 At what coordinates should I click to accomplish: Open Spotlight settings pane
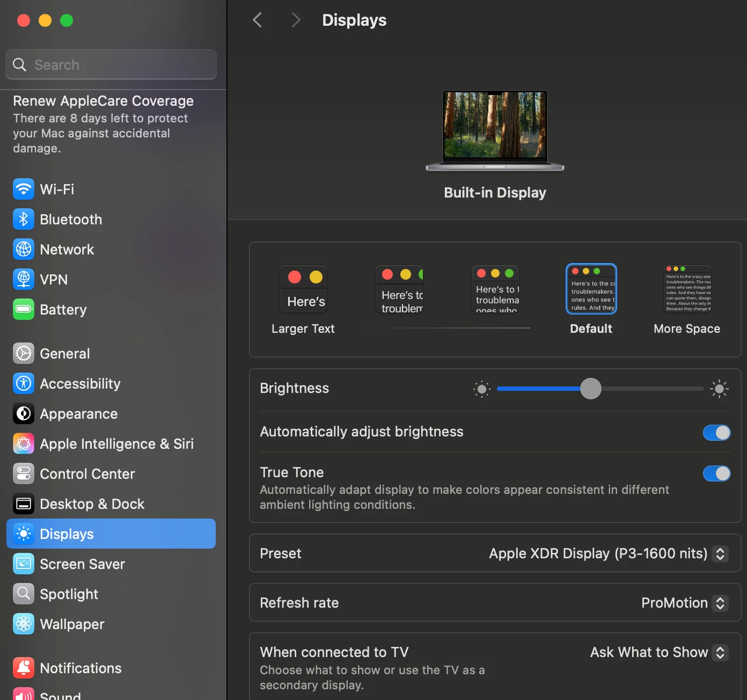(111, 594)
